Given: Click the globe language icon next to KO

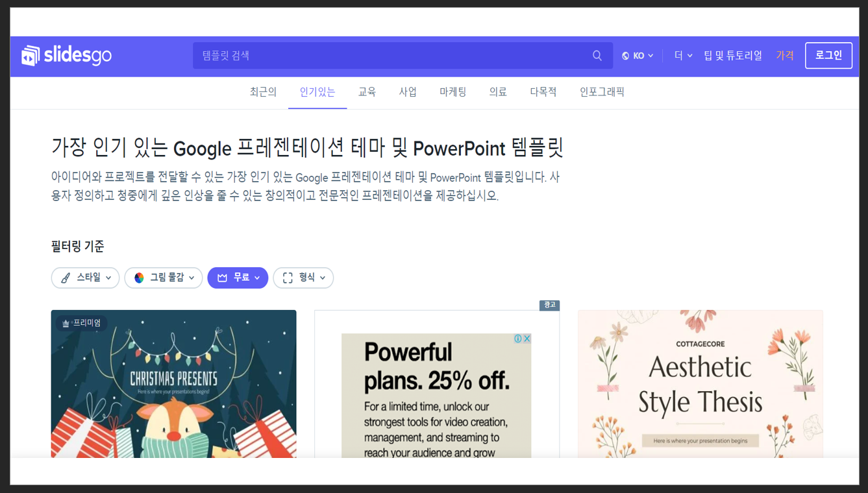Looking at the screenshot, I should click(624, 55).
